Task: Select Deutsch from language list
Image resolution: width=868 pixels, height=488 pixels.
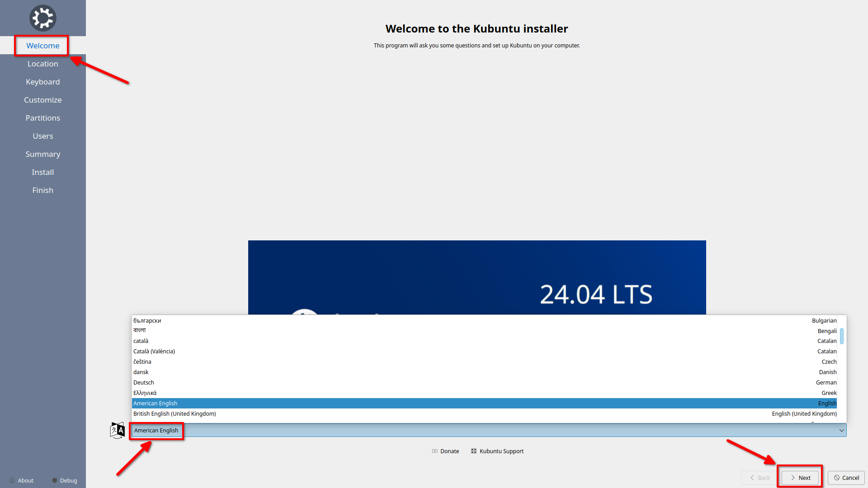Action: (x=144, y=382)
